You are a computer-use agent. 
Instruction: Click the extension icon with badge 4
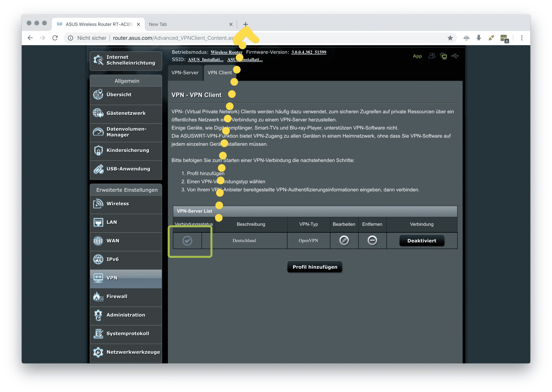coord(504,39)
